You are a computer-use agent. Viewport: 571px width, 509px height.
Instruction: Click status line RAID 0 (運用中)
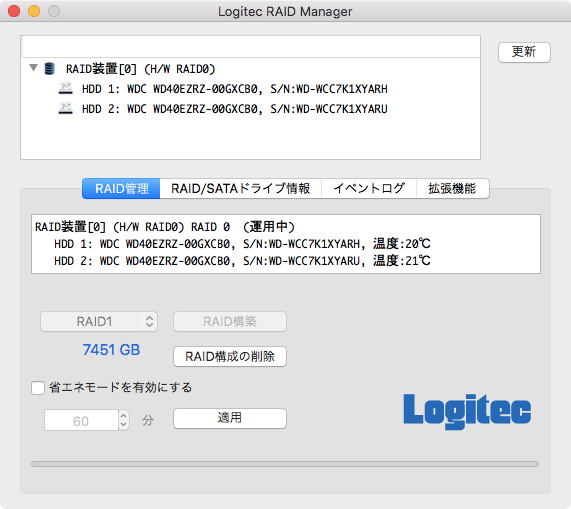[x=165, y=227]
